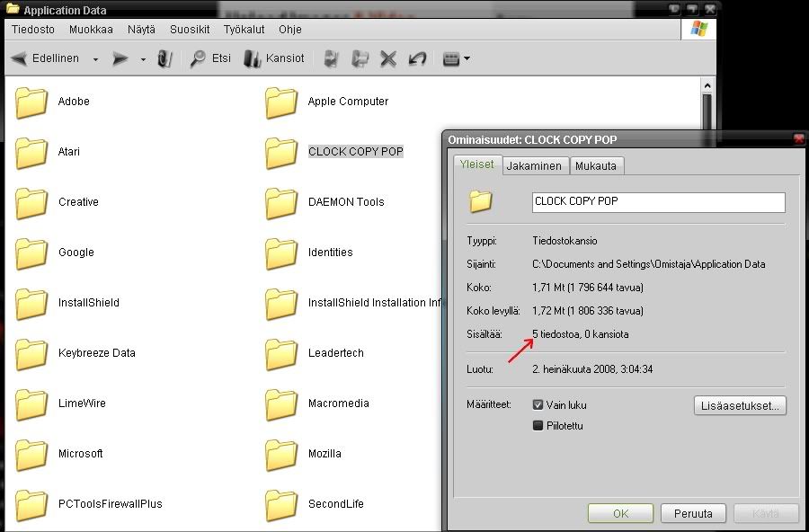Select the Microsoft folder icon
Viewport: 809px width, 532px height.
[31, 455]
